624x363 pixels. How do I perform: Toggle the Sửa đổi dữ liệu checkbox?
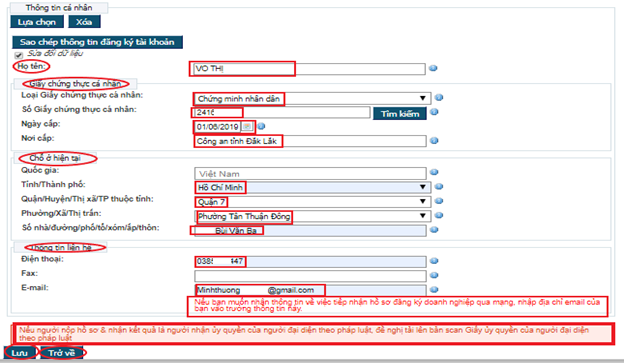click(x=18, y=55)
